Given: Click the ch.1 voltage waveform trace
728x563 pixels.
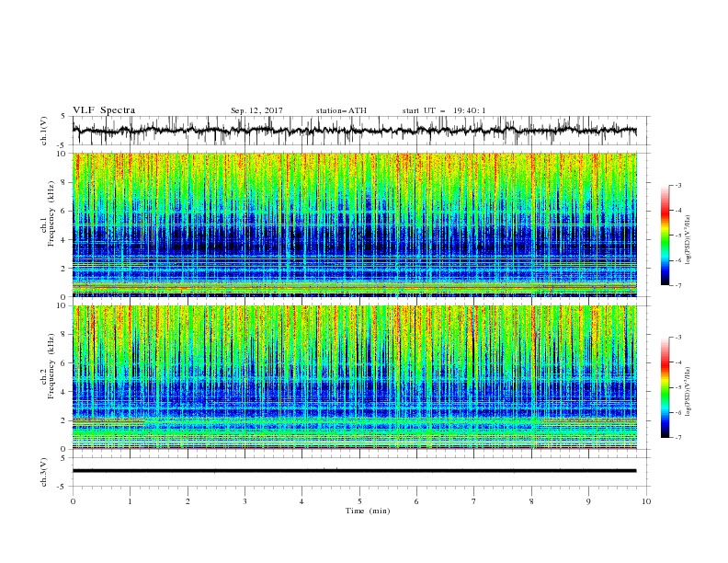Looking at the screenshot, I should pyautogui.click(x=354, y=131).
